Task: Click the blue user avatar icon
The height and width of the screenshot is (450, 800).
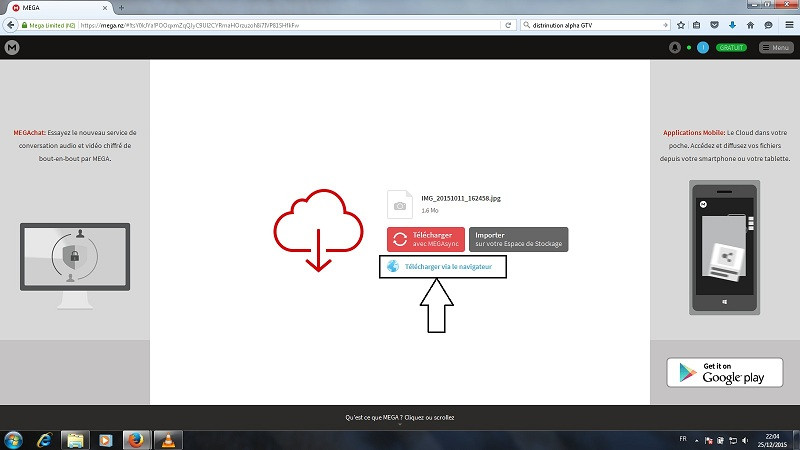Action: (702, 47)
